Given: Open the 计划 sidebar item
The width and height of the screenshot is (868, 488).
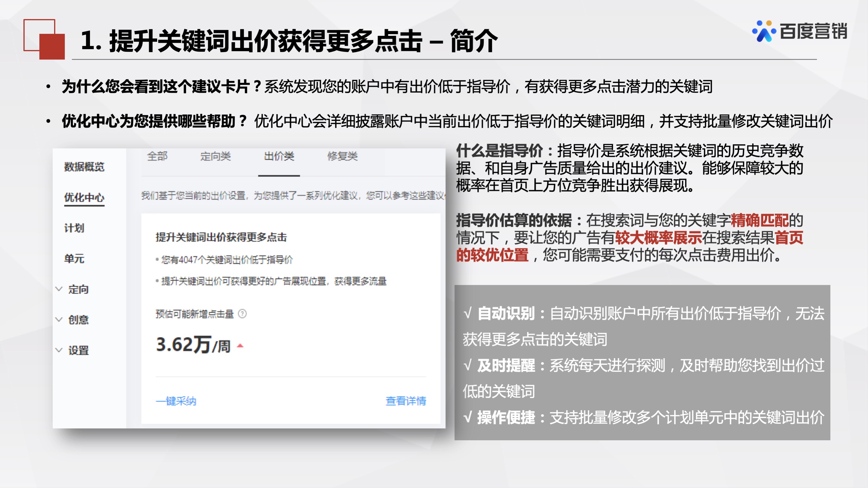Looking at the screenshot, I should coord(74,228).
